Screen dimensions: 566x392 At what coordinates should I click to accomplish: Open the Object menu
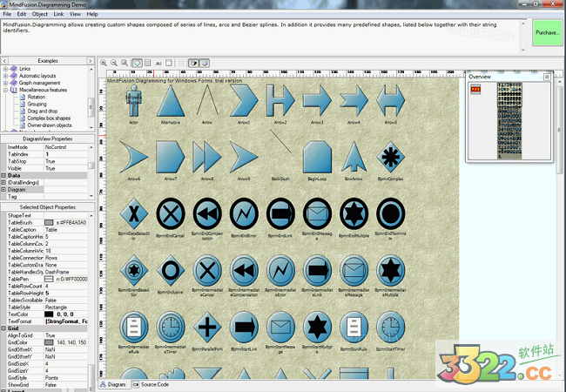pos(40,14)
